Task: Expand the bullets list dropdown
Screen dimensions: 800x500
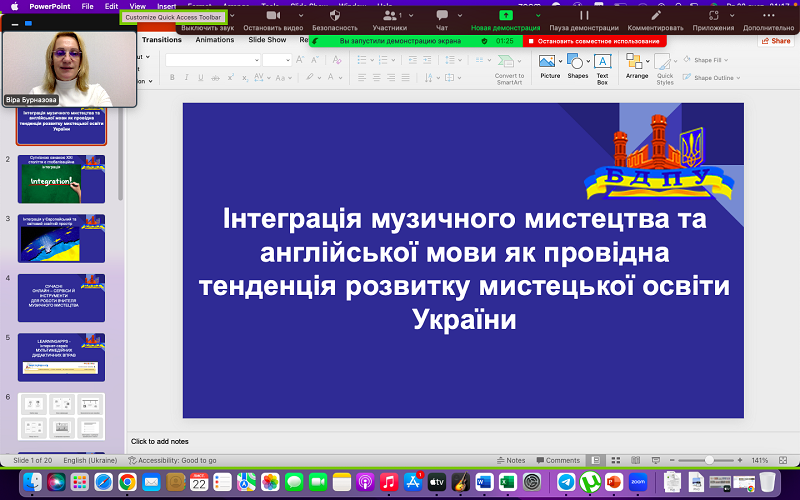Action: pos(372,60)
